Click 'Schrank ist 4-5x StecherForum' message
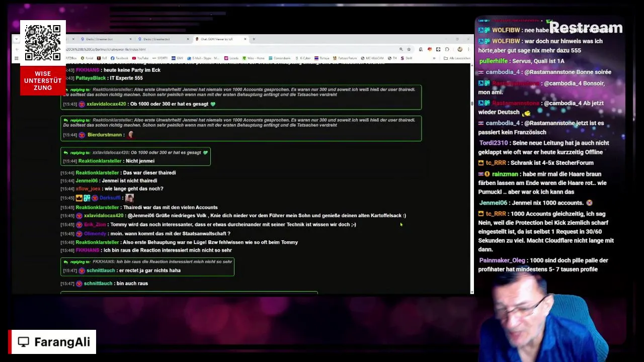Image resolution: width=644 pixels, height=362 pixels. [x=552, y=163]
